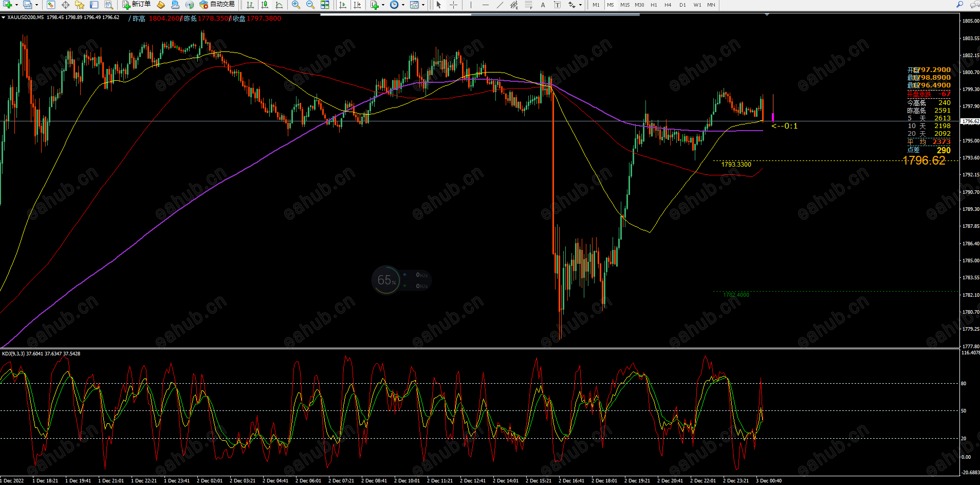Click the 1782.4000 green level label

coord(736,295)
